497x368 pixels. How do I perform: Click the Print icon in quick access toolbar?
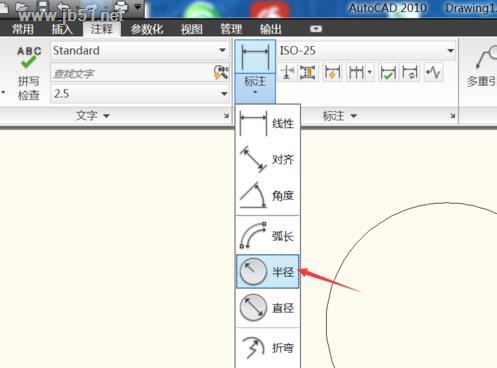tap(121, 7)
